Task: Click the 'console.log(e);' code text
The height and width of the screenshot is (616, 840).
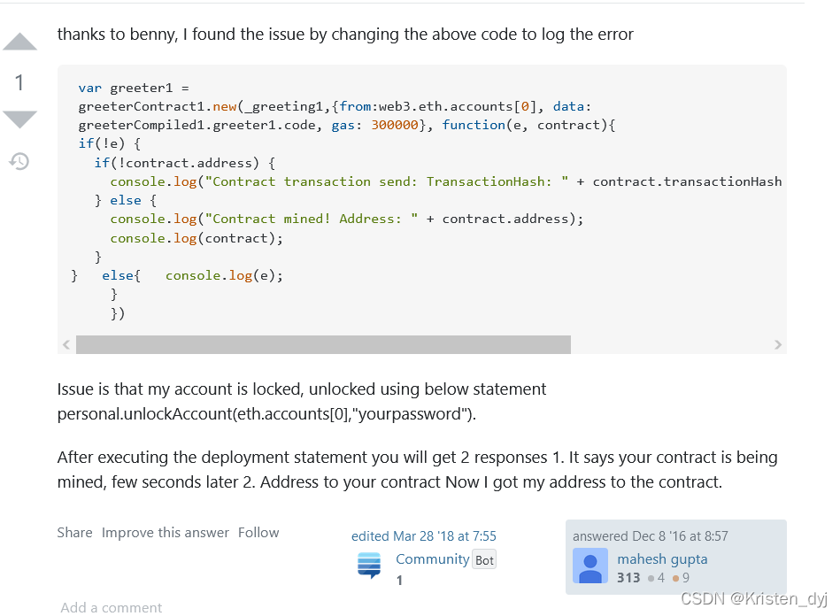Action: point(224,275)
